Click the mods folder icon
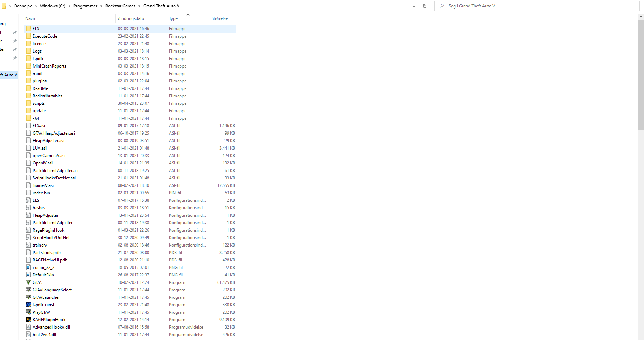644x340 pixels. (28, 73)
